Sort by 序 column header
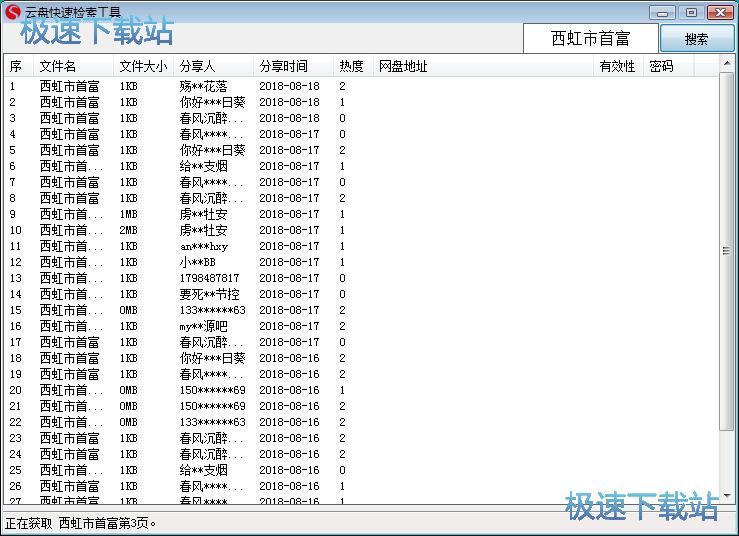The width and height of the screenshot is (739, 536). (x=19, y=66)
